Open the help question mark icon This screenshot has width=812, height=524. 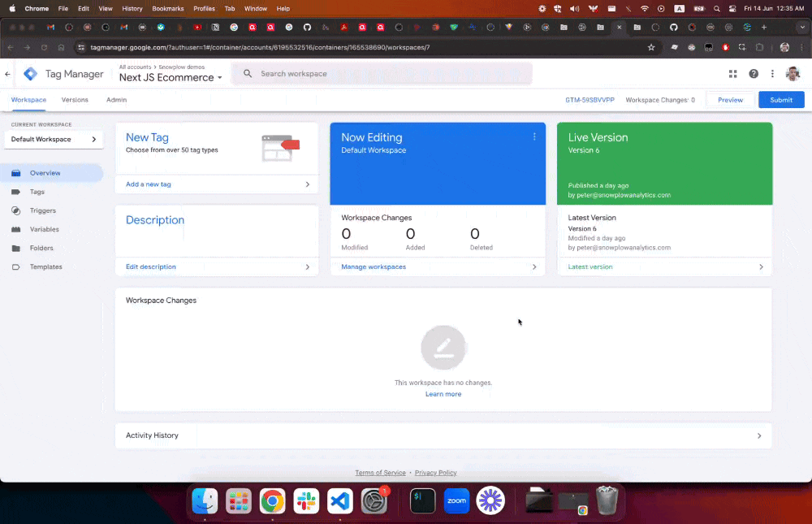click(754, 74)
